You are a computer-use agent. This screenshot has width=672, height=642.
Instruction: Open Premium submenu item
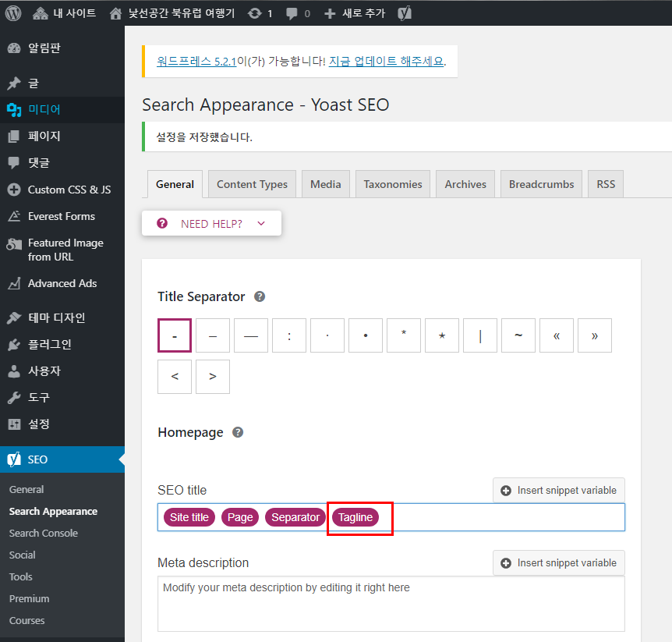pos(29,598)
